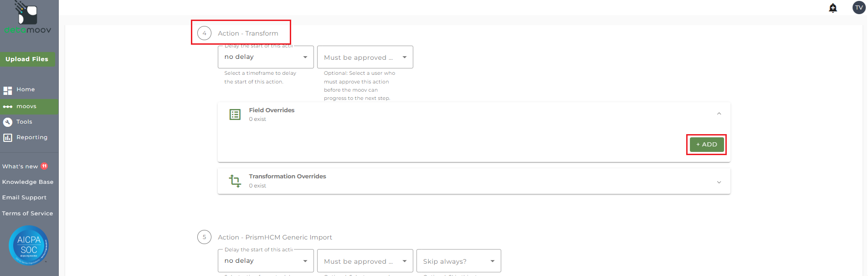Open PrismHCM step delay dropdown

click(x=266, y=261)
